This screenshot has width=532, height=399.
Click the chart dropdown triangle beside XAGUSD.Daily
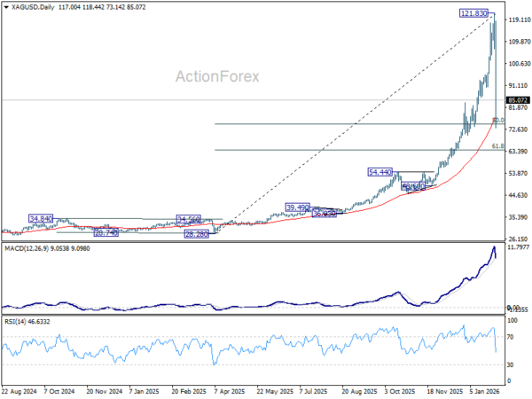tap(6, 7)
